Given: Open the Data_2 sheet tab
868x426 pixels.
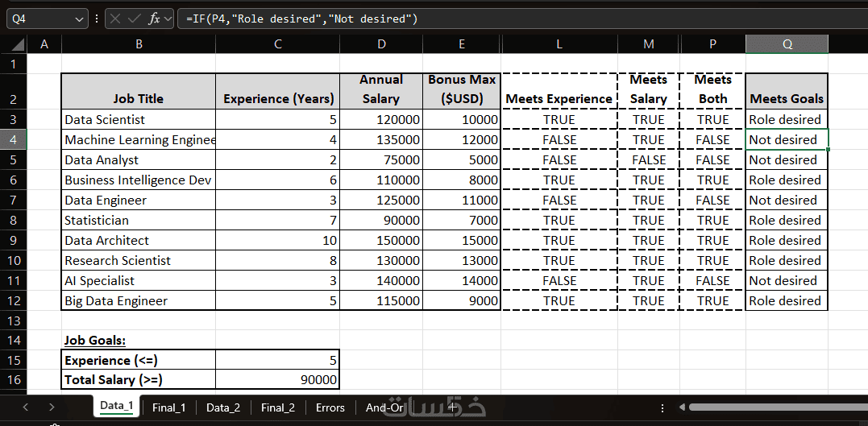Looking at the screenshot, I should pos(223,407).
